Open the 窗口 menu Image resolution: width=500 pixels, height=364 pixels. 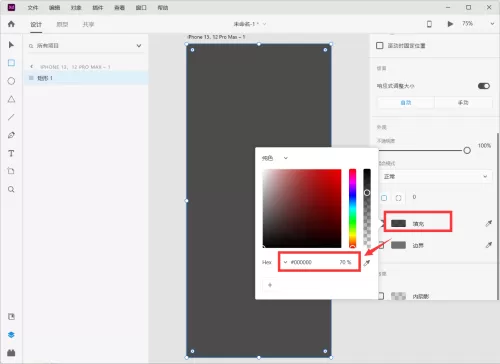[x=141, y=7]
